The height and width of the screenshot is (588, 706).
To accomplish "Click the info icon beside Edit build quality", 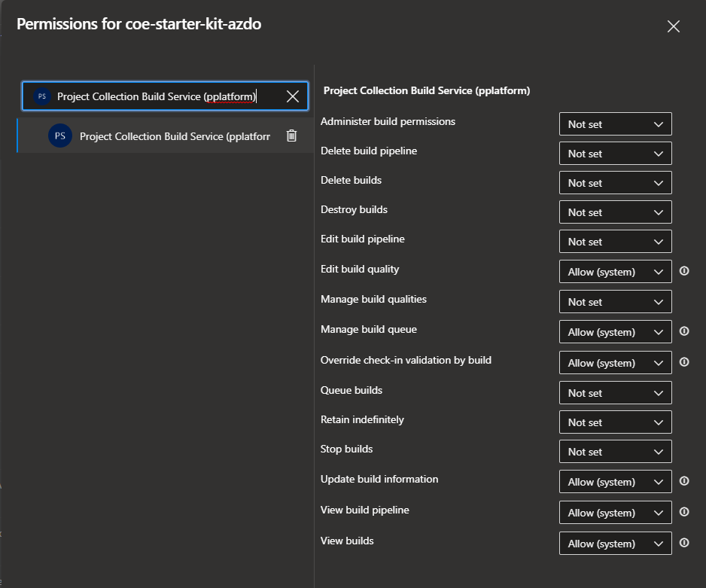I will click(684, 271).
